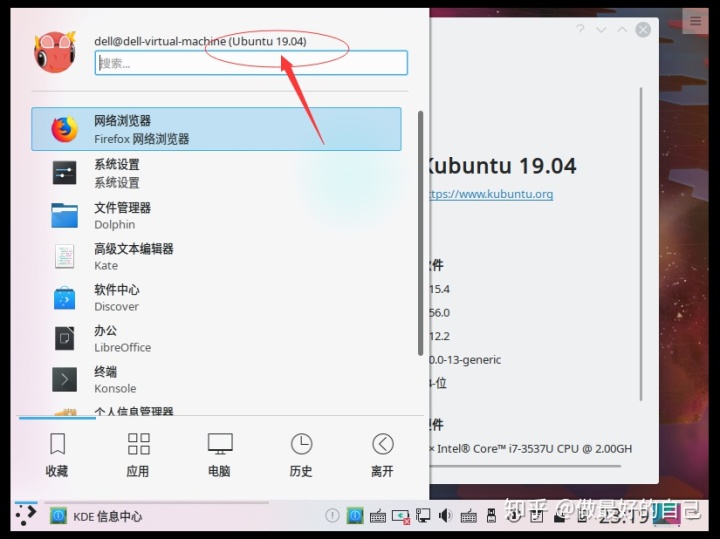The image size is (720, 539).
Task: Click the user avatar picture
Action: click(x=55, y=52)
